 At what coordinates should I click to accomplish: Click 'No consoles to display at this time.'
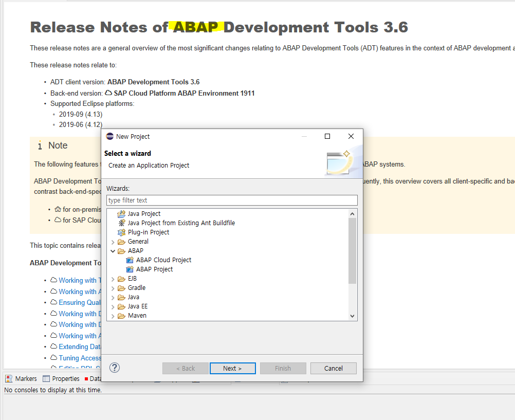53,390
